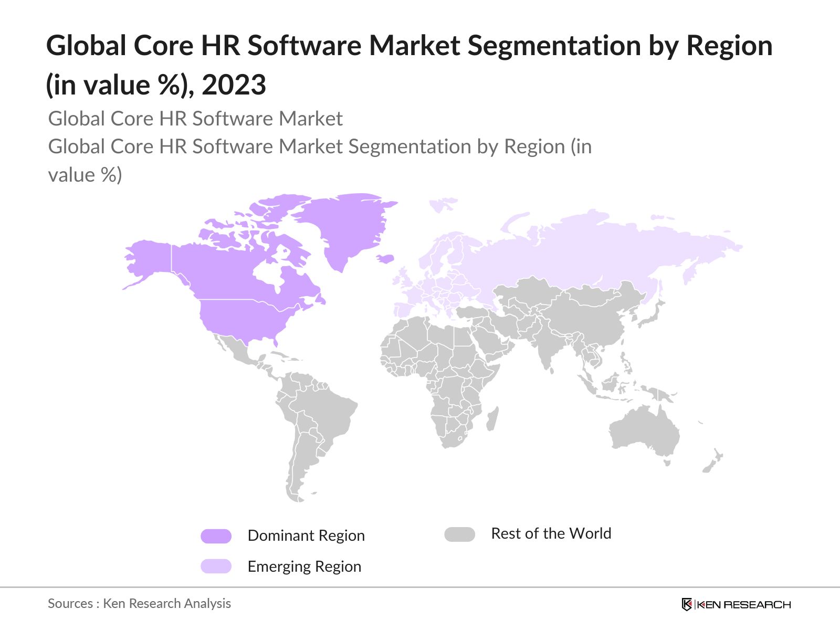The width and height of the screenshot is (840, 630).
Task: Select the light purple Emerging Region legend swatch
Action: (217, 566)
